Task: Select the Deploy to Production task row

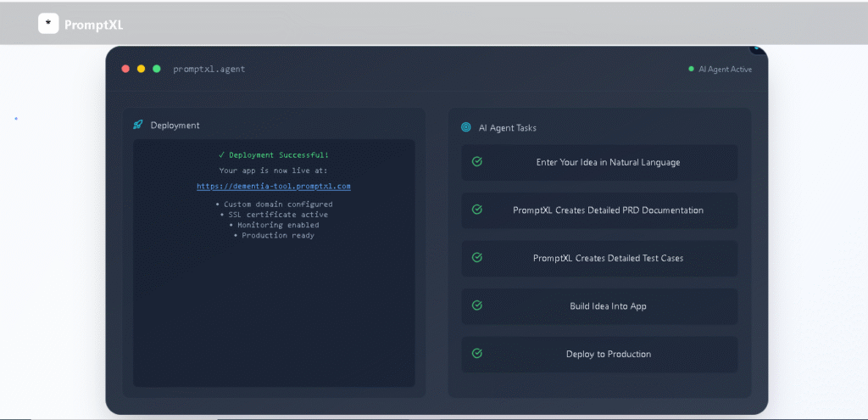Action: point(599,354)
